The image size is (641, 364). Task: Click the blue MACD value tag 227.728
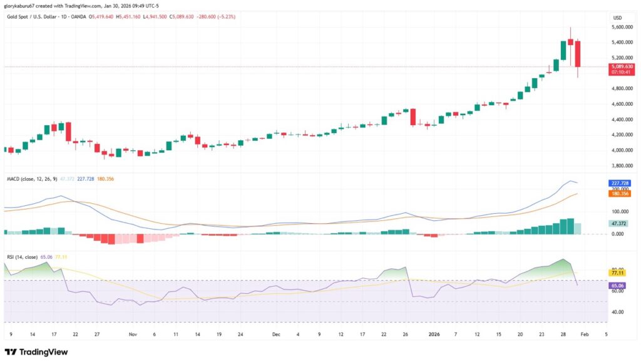pos(619,183)
